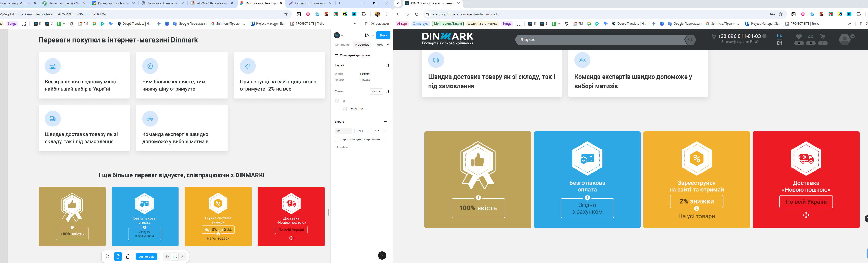Open the DeepL Translate bookmark in left browser

135,24
